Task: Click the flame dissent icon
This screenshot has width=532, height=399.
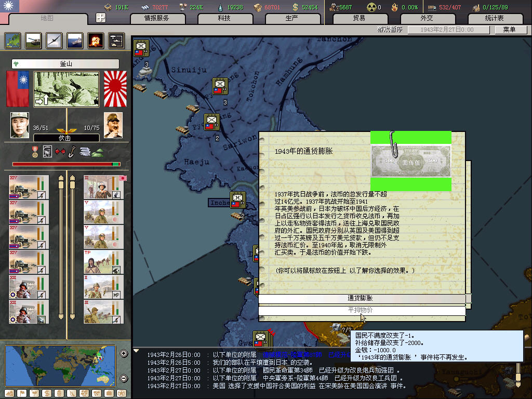Action: (x=394, y=7)
